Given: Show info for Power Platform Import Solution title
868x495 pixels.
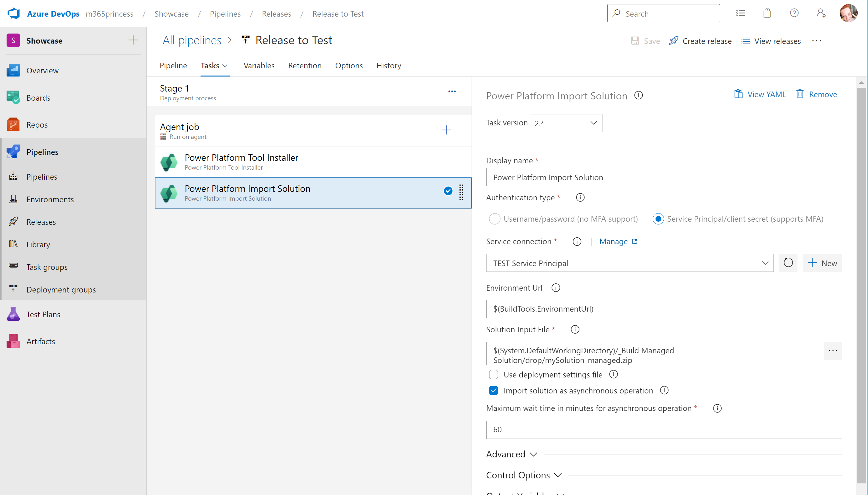Looking at the screenshot, I should pos(639,96).
